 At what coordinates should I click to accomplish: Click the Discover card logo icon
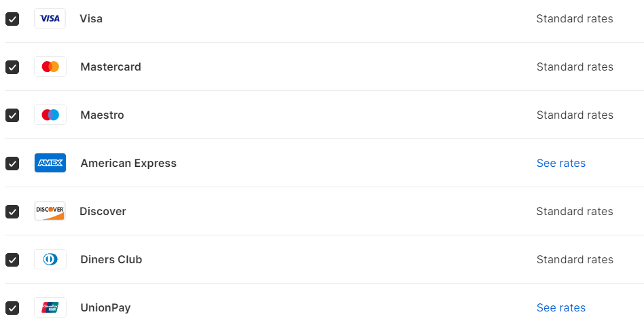click(x=50, y=211)
